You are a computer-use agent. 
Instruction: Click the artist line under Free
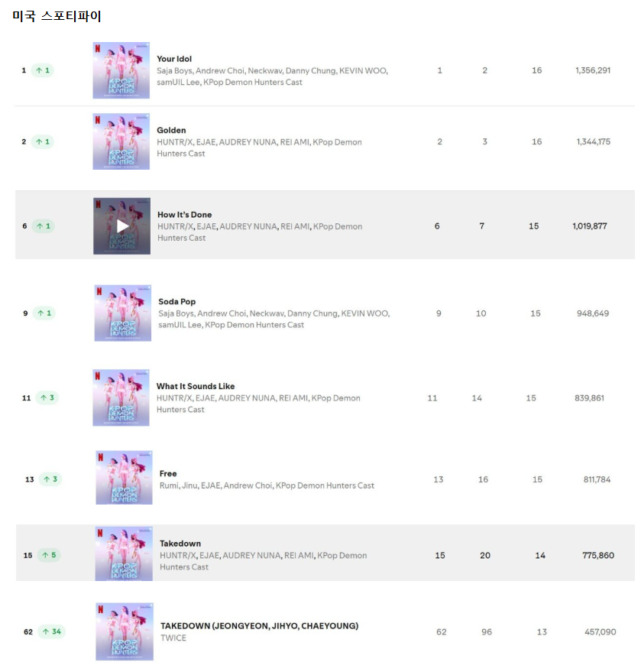point(267,485)
